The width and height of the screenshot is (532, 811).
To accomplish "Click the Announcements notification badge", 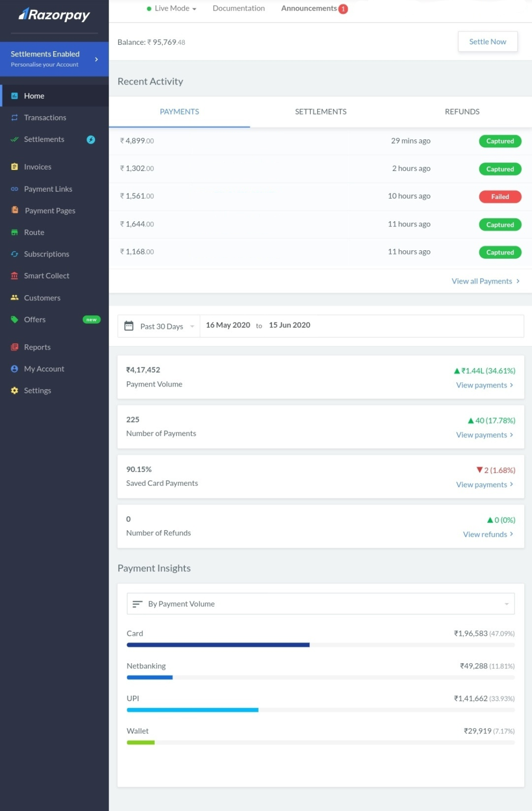I will pyautogui.click(x=343, y=8).
